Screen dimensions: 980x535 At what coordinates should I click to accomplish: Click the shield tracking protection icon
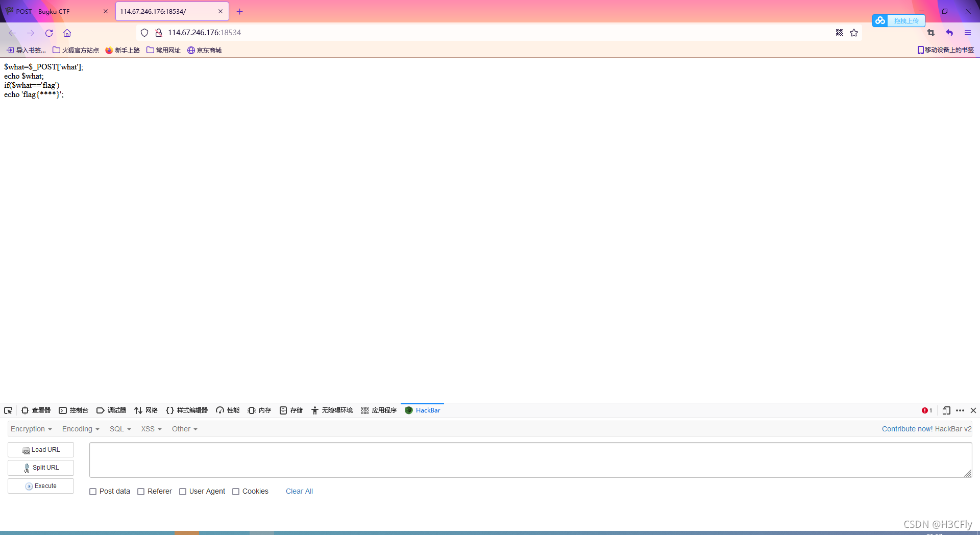tap(144, 32)
